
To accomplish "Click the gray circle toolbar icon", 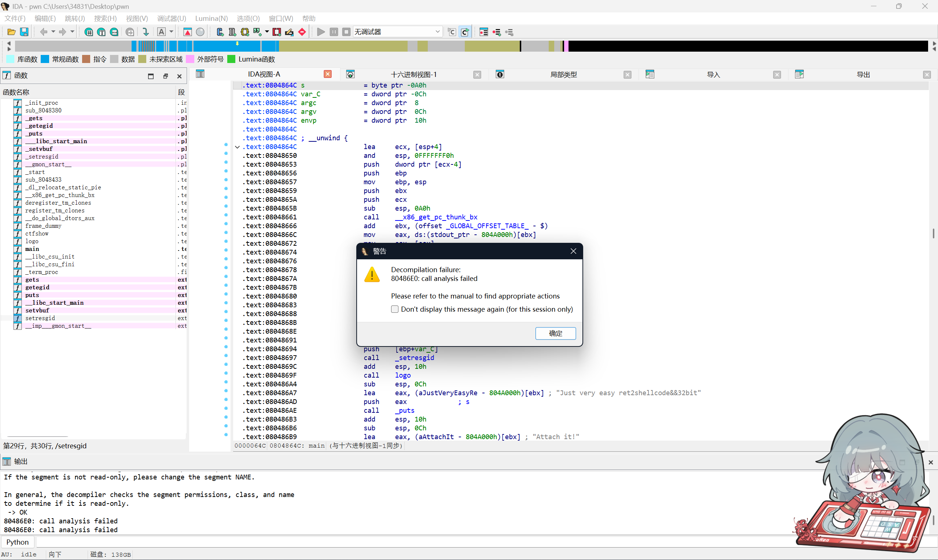I will click(200, 32).
